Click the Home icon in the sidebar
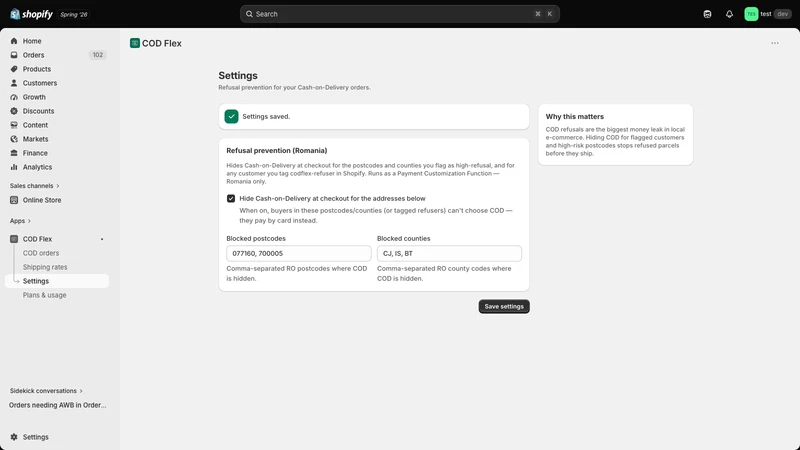The width and height of the screenshot is (800, 450). pyautogui.click(x=14, y=41)
